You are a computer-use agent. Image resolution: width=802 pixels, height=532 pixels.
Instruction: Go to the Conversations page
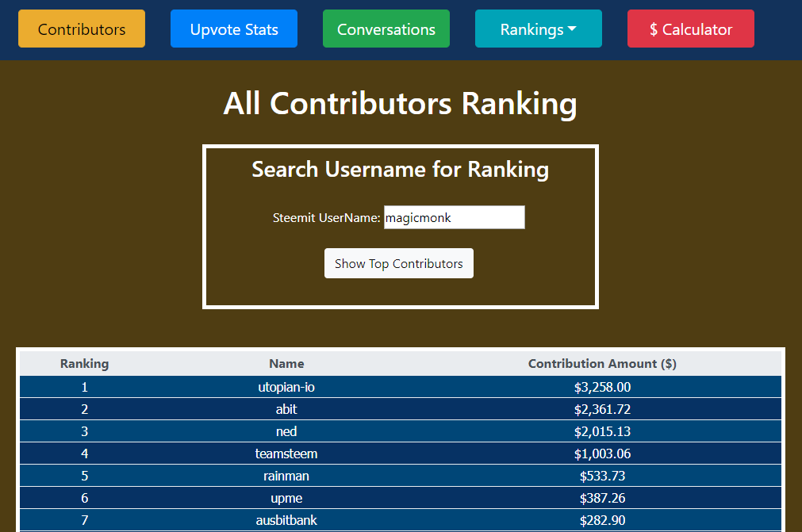tap(386, 29)
